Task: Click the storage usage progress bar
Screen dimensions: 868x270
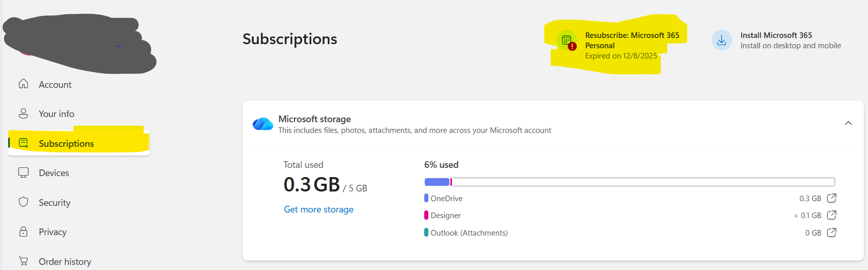Action: click(x=629, y=182)
